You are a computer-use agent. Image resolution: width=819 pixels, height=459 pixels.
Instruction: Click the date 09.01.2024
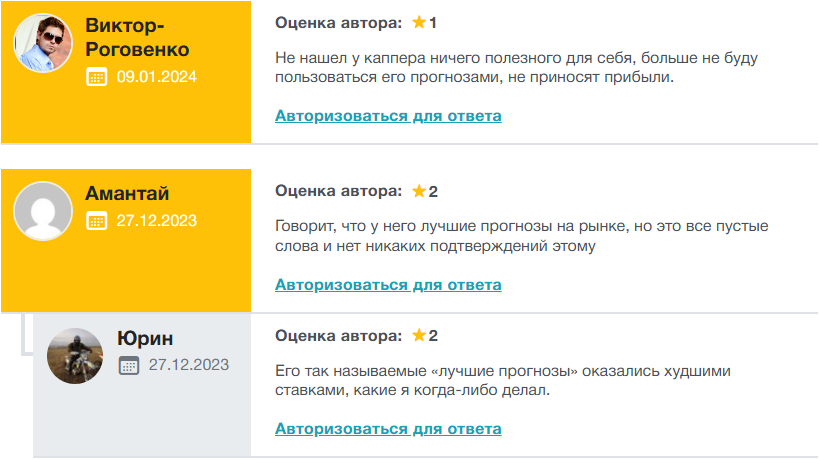coord(157,77)
